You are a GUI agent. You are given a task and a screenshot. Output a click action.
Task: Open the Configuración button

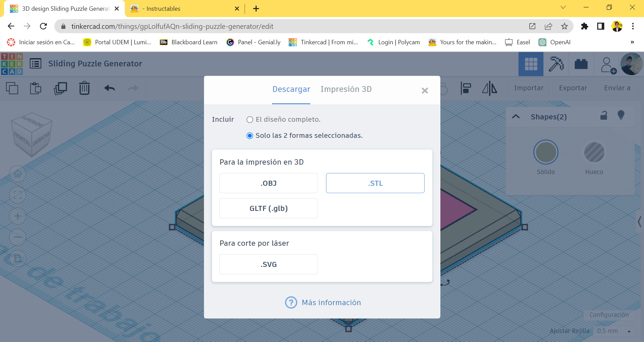[x=609, y=315]
